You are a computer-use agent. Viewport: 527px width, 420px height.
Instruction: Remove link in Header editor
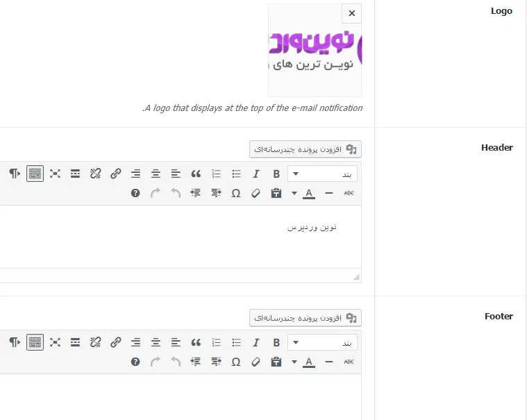(x=95, y=174)
